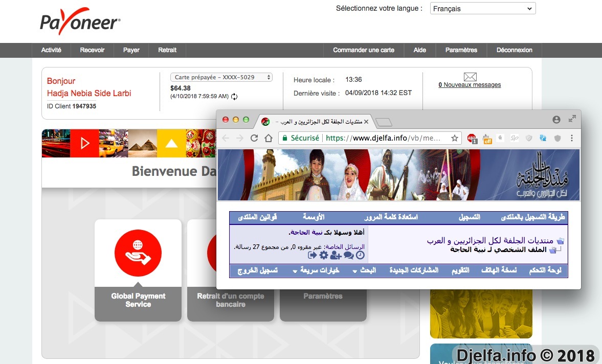Open the Retrait menu in the top bar
Screen dimensions: 602x364
(167, 50)
